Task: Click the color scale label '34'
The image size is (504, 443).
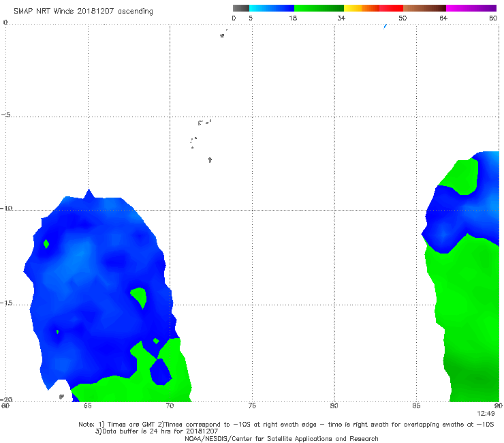Action: click(341, 18)
